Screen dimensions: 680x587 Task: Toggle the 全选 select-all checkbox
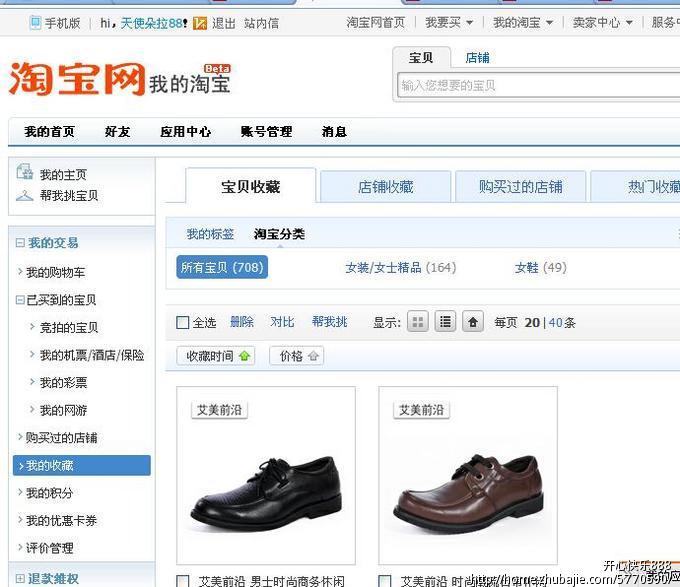pos(183,323)
